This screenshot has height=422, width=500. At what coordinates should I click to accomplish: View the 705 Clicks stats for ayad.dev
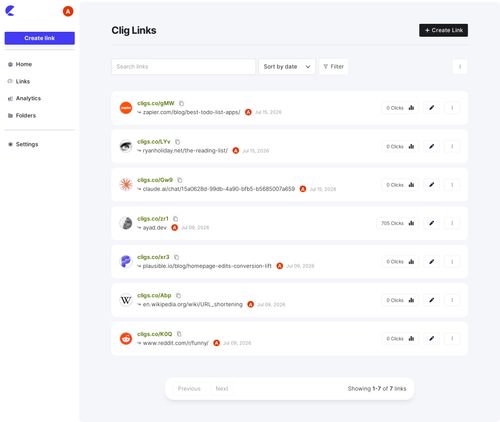tap(398, 223)
